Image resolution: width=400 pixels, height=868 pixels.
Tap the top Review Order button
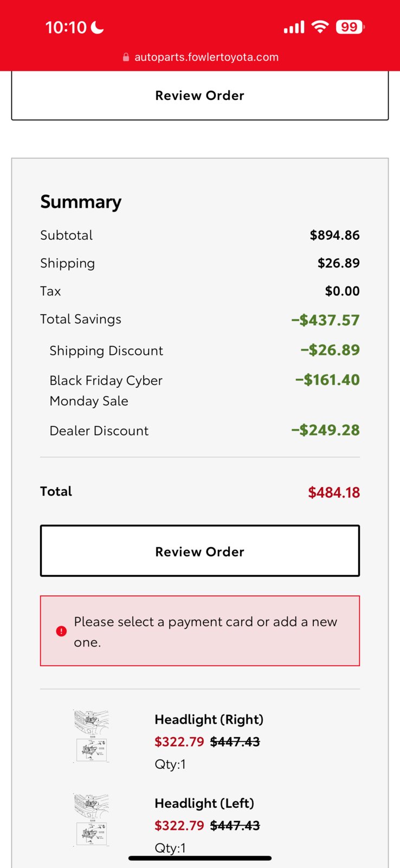[199, 95]
